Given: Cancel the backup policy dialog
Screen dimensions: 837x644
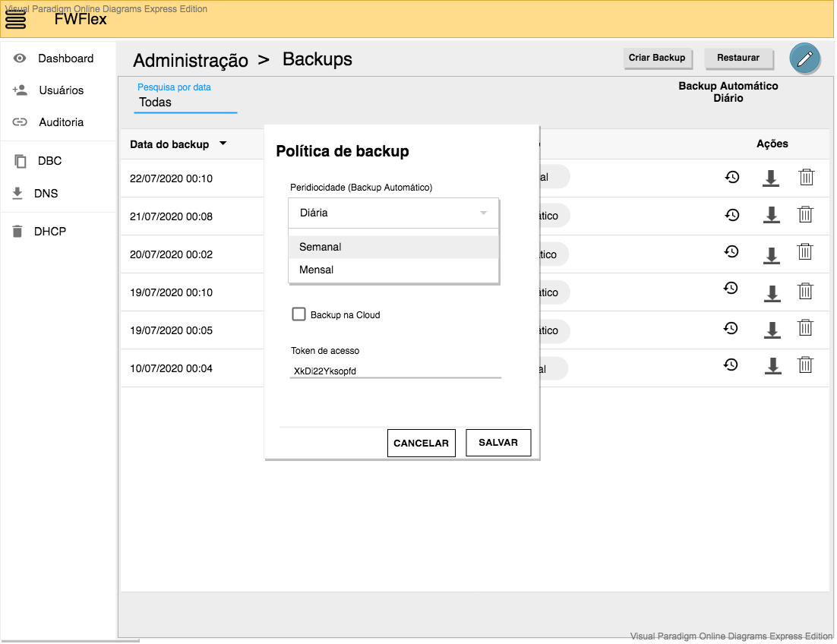Looking at the screenshot, I should point(422,443).
